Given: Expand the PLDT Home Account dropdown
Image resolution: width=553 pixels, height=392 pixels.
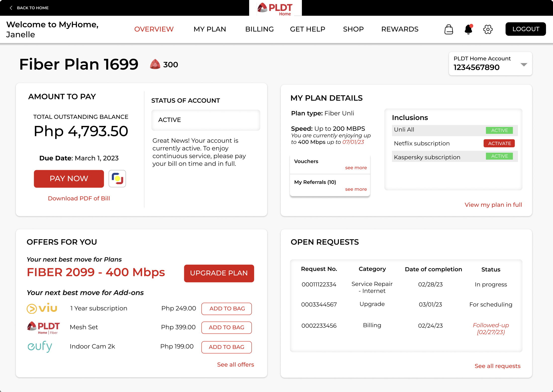Looking at the screenshot, I should click(x=524, y=65).
